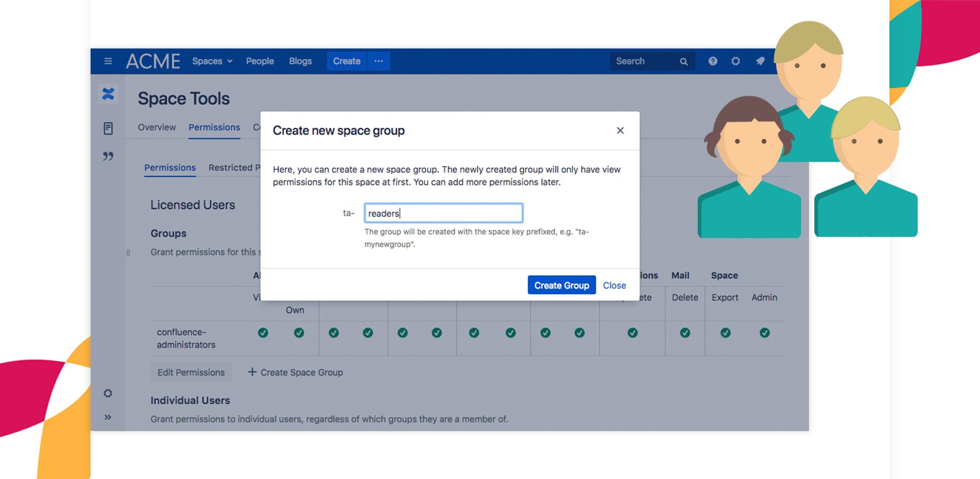Viewport: 980px width, 479px height.
Task: Click the Create button in header
Action: 347,61
